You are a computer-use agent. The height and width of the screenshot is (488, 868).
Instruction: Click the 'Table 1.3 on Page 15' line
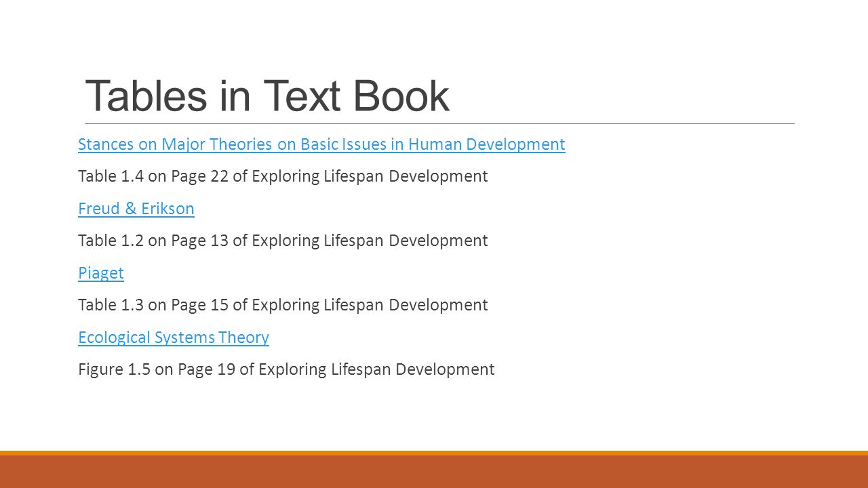pos(283,305)
